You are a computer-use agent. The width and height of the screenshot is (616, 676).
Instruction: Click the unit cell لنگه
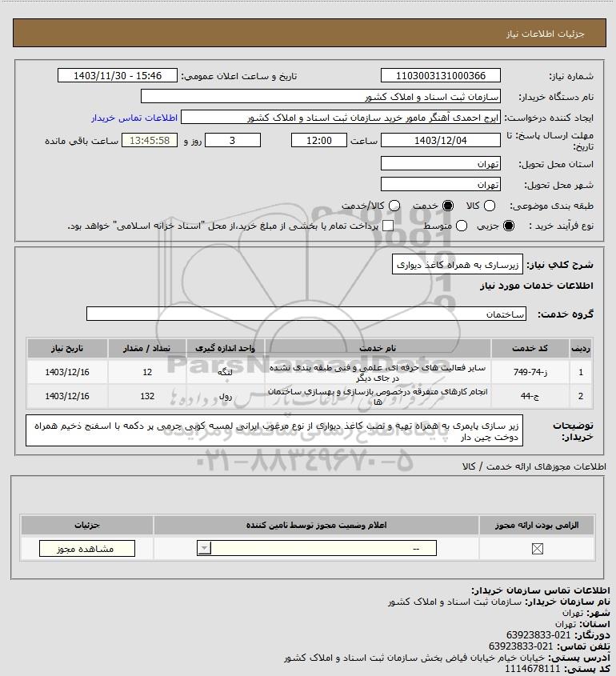[225, 372]
